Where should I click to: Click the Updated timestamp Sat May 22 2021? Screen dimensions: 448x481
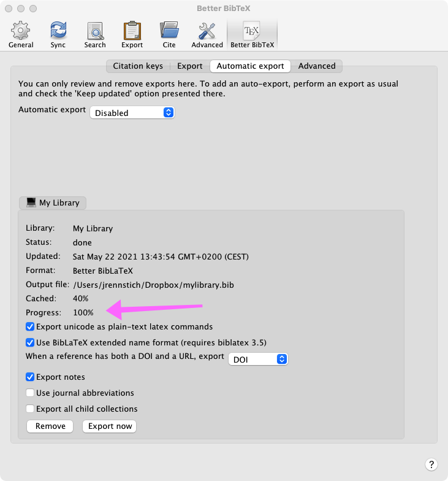click(161, 256)
